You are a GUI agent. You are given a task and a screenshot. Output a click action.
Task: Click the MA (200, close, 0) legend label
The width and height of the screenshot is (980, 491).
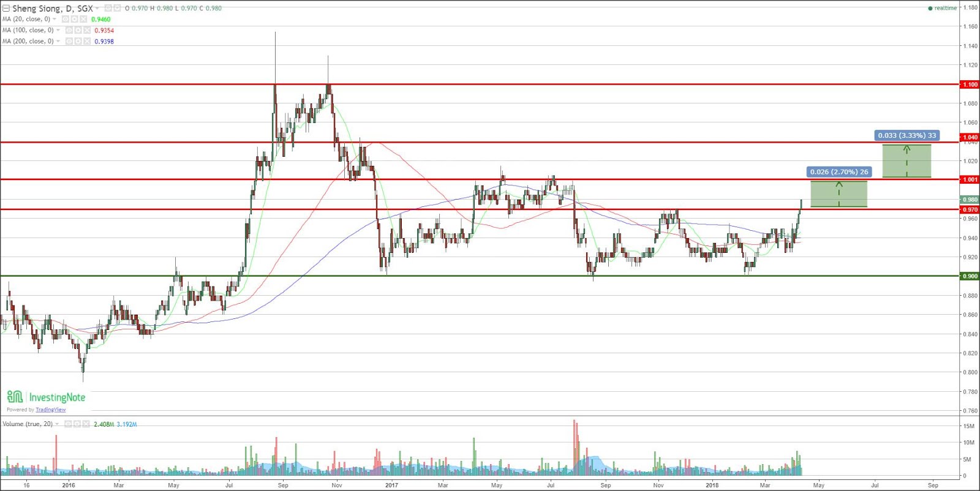click(x=28, y=41)
